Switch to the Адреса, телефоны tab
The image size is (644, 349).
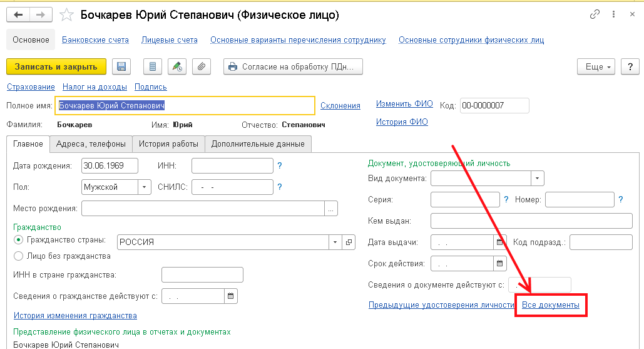click(91, 144)
